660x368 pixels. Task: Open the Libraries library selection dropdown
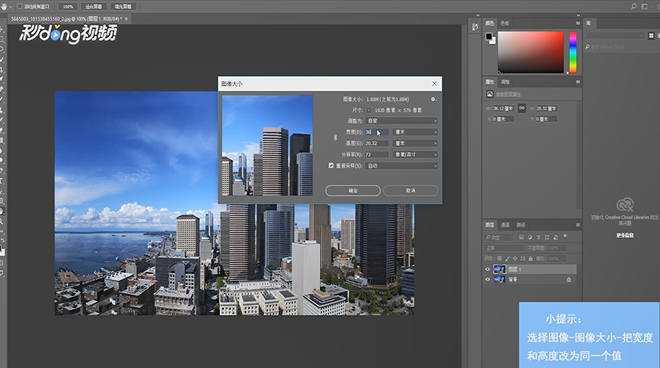tap(615, 36)
